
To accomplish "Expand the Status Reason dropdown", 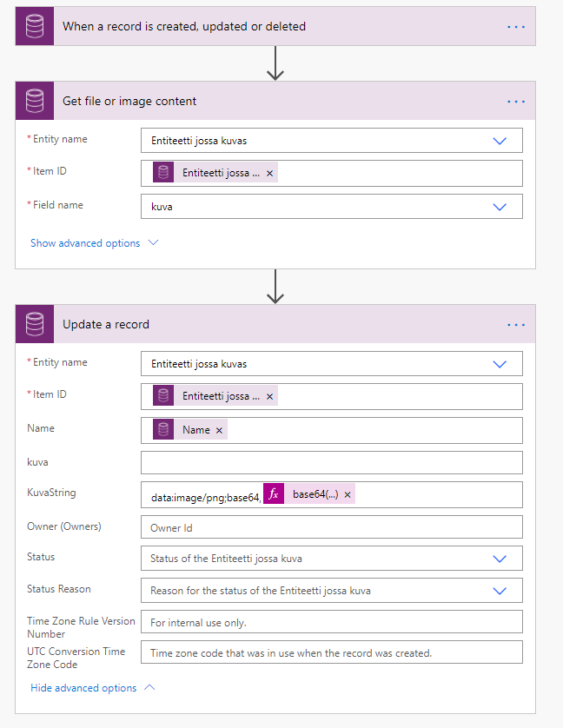I will [500, 591].
